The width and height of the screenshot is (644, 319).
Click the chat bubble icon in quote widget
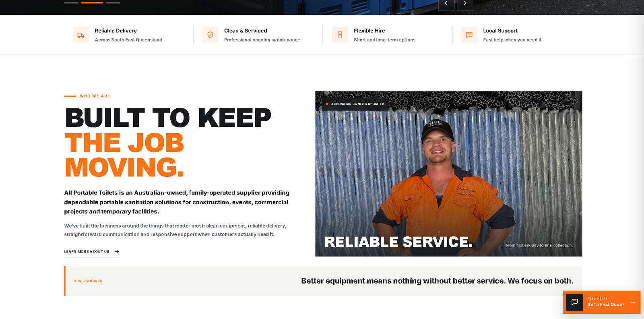[574, 302]
